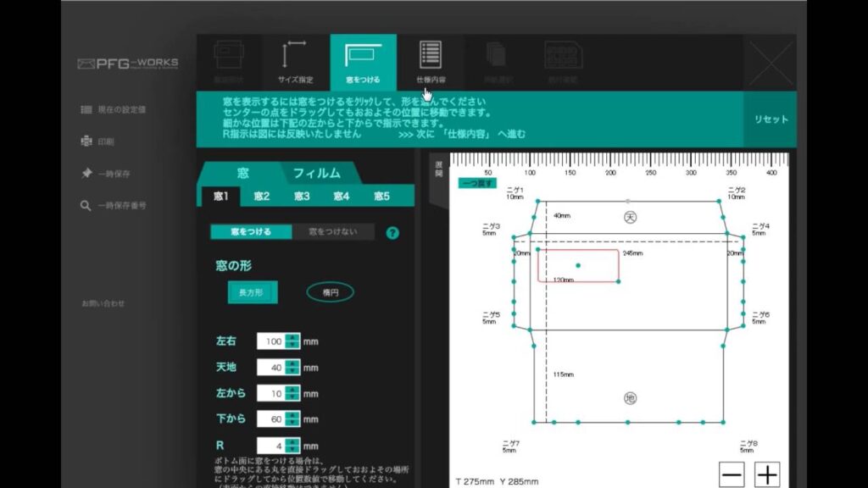Select 長方形 rectangle window shape
The width and height of the screenshot is (868, 488).
coord(253,292)
